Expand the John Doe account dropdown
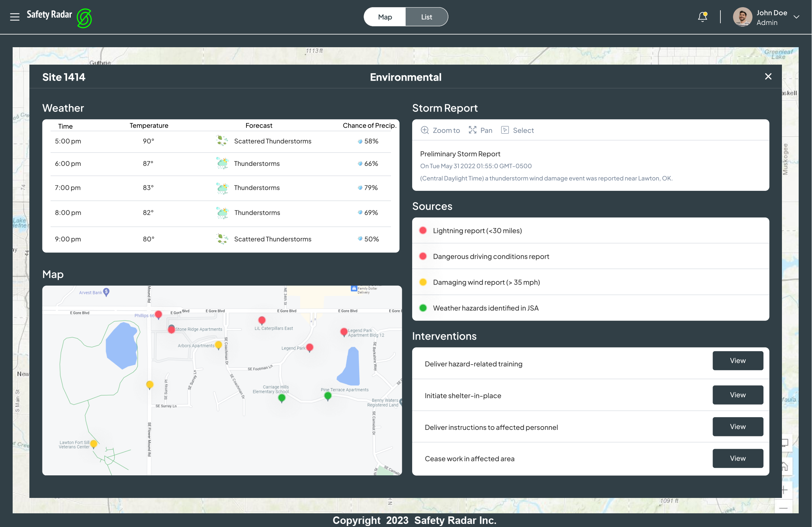 796,17
